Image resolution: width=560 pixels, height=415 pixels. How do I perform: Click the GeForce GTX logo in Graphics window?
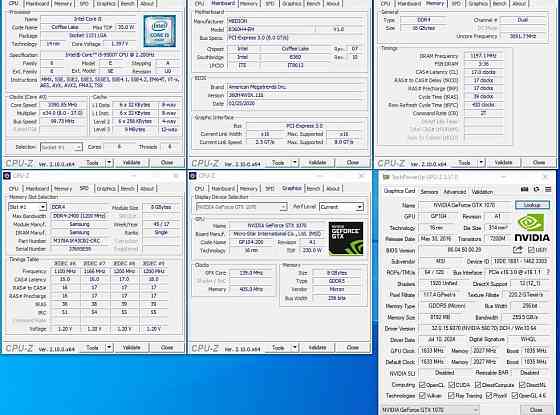346,238
